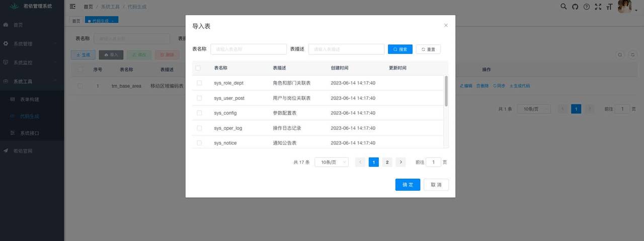The height and width of the screenshot is (241, 644).
Task: Switch to the 首页 page tab
Action: point(76,21)
